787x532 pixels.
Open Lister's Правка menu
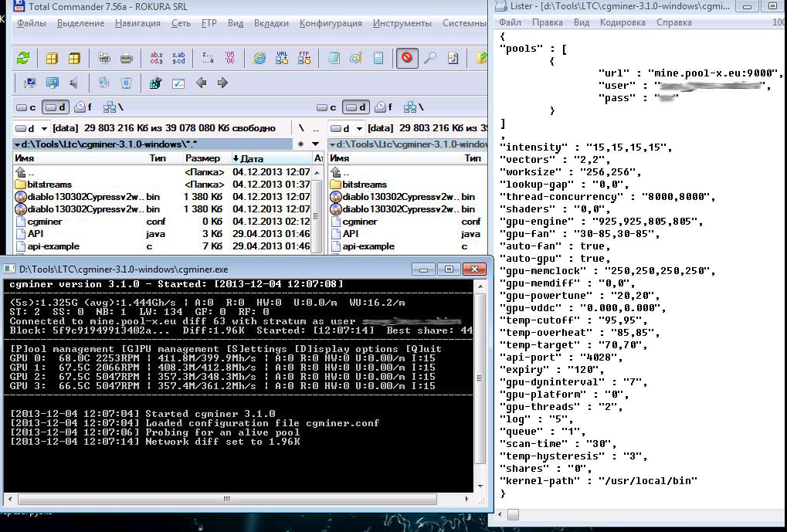(547, 22)
